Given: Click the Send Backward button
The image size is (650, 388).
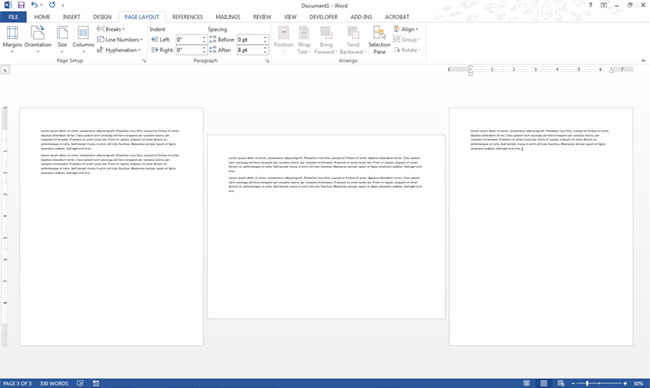Looking at the screenshot, I should [353, 40].
